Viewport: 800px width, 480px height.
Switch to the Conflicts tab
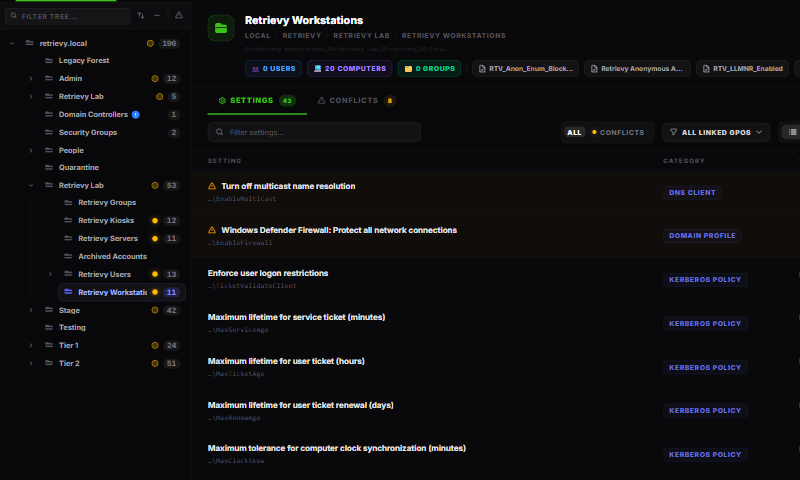pos(356,100)
